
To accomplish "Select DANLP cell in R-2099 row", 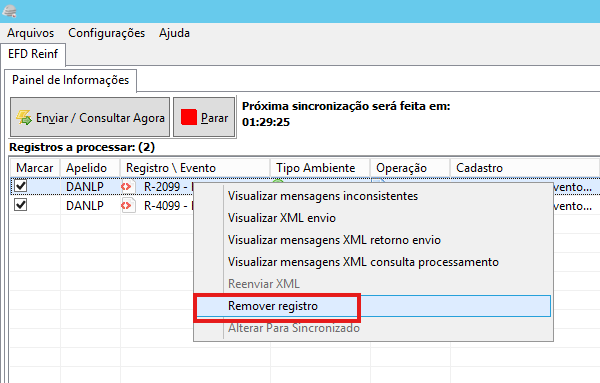I will 85,187.
